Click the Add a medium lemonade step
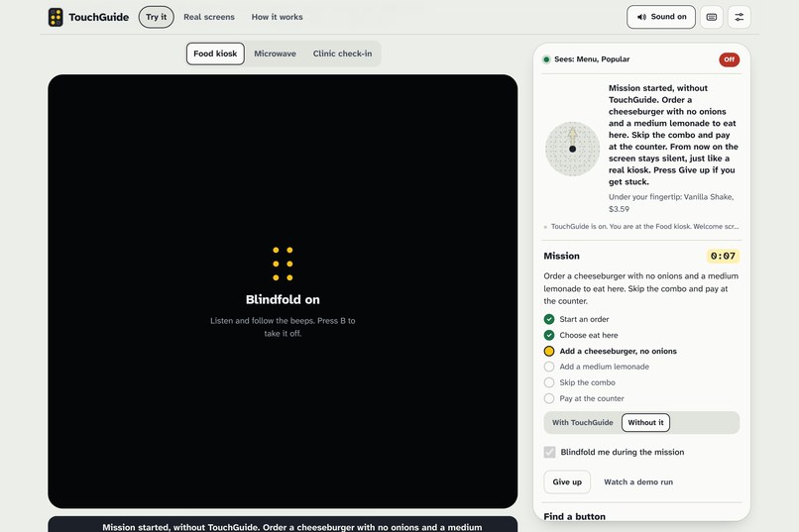 605,367
